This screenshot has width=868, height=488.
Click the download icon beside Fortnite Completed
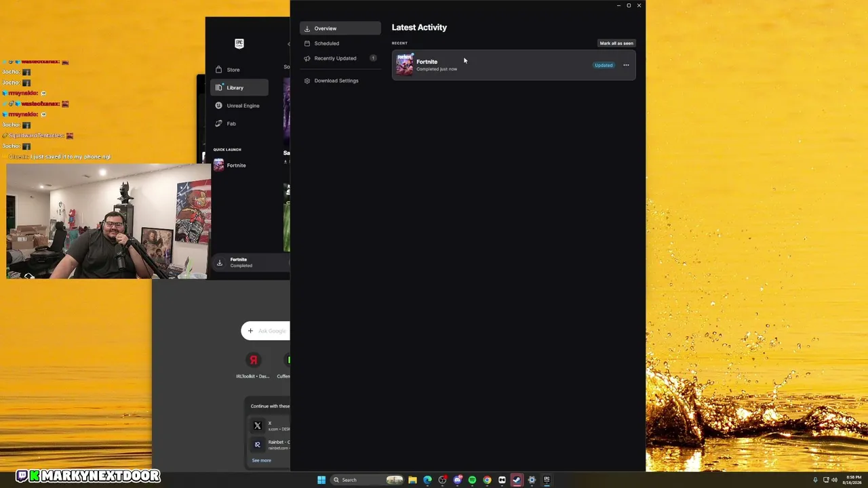click(x=220, y=262)
